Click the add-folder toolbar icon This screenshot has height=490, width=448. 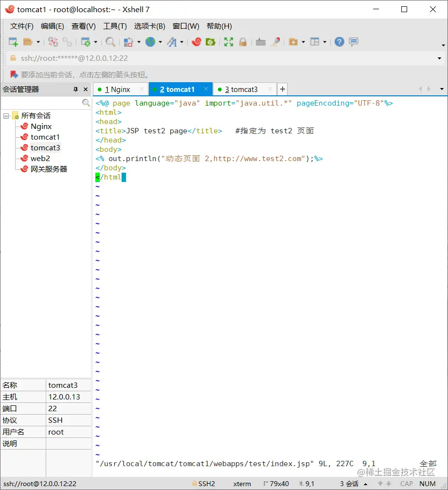[293, 41]
